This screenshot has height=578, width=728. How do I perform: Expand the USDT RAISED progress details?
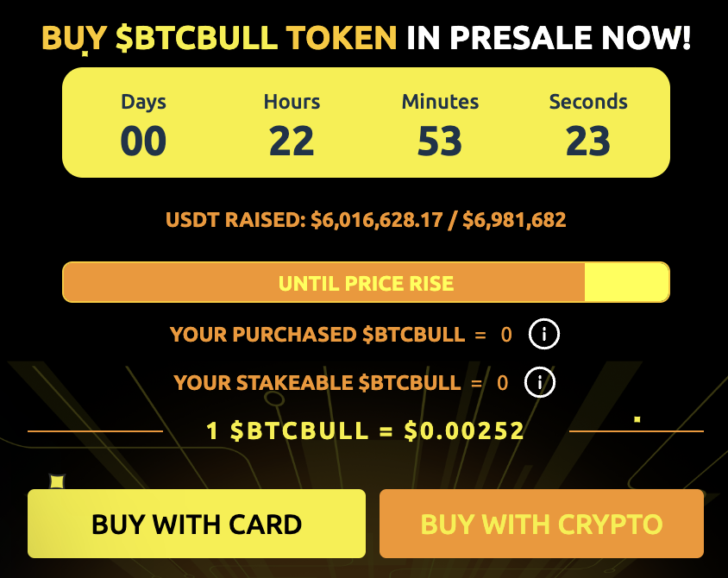click(x=364, y=220)
